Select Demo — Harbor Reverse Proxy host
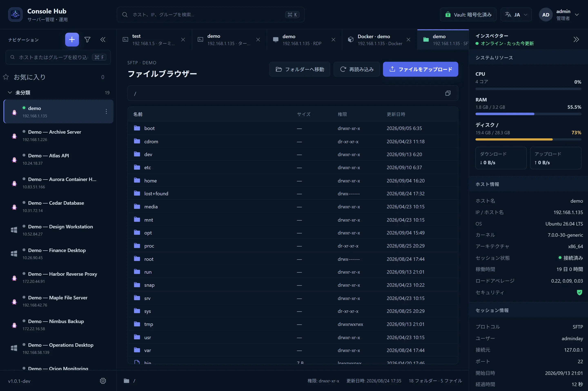588x391 pixels. [58, 277]
